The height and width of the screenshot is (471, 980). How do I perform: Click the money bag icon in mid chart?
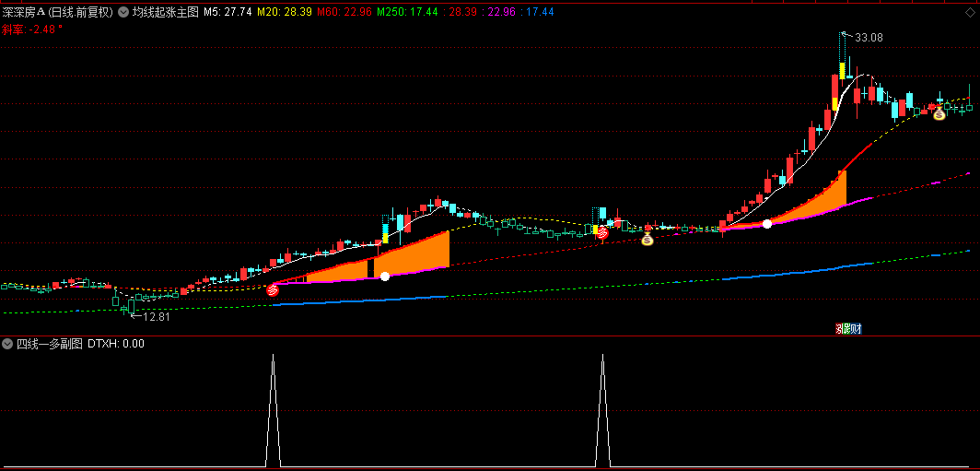tap(647, 239)
